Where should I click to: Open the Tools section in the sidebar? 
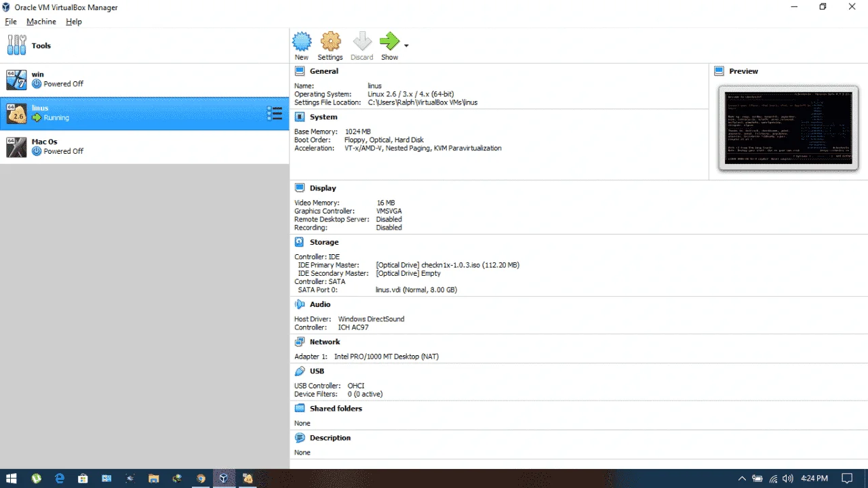[144, 46]
